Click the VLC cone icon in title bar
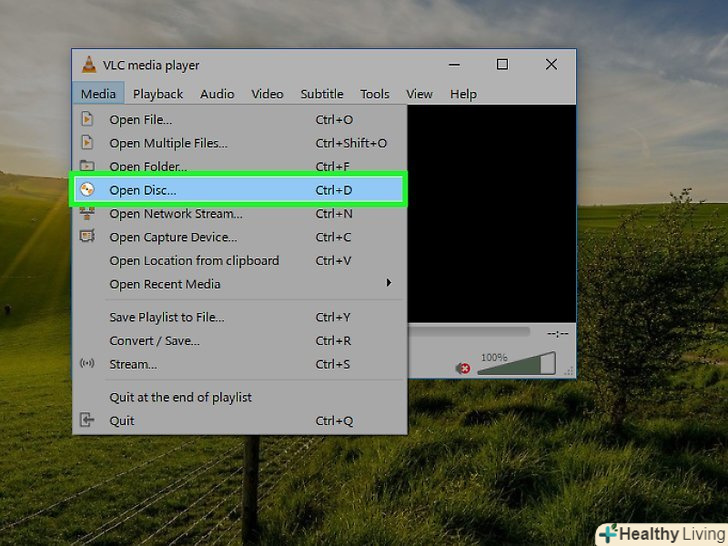This screenshot has height=546, width=728. (x=89, y=65)
